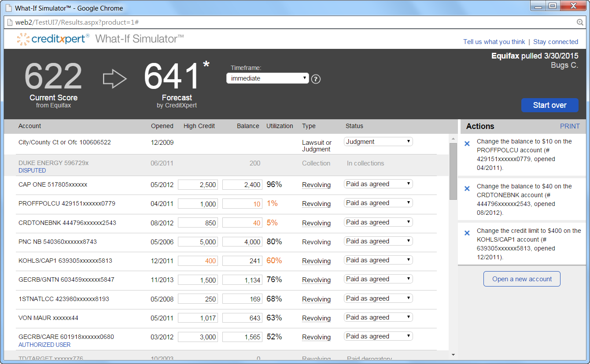
Task: Click the PRINT link in Actions panel
Action: pos(570,126)
